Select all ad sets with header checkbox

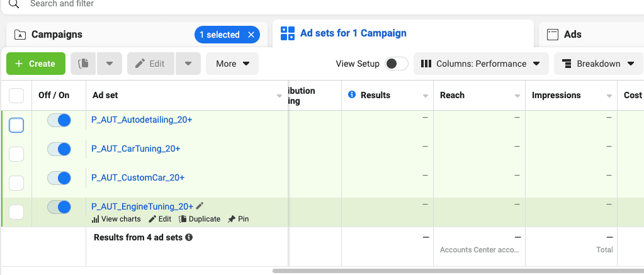(x=16, y=96)
